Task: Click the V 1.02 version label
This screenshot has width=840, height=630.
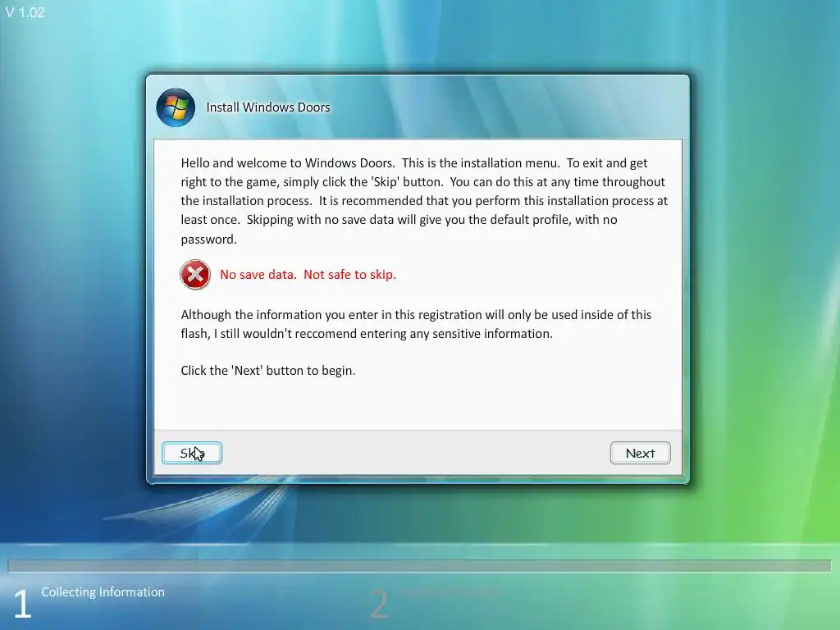Action: tap(25, 12)
